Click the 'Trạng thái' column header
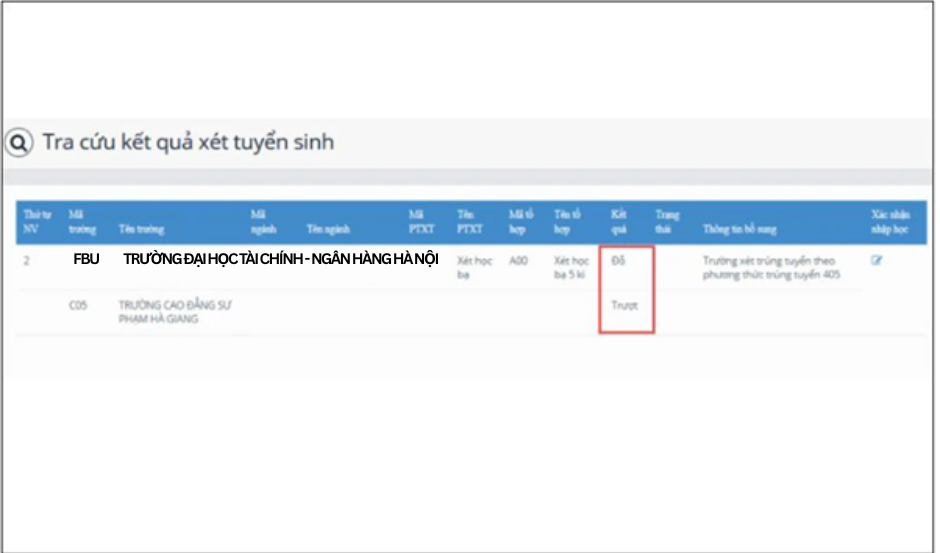 pos(667,221)
